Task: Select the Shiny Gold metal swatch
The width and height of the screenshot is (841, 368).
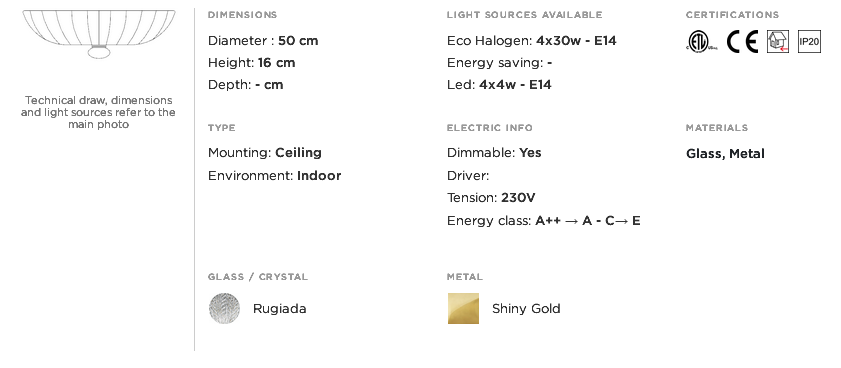Action: [x=463, y=308]
